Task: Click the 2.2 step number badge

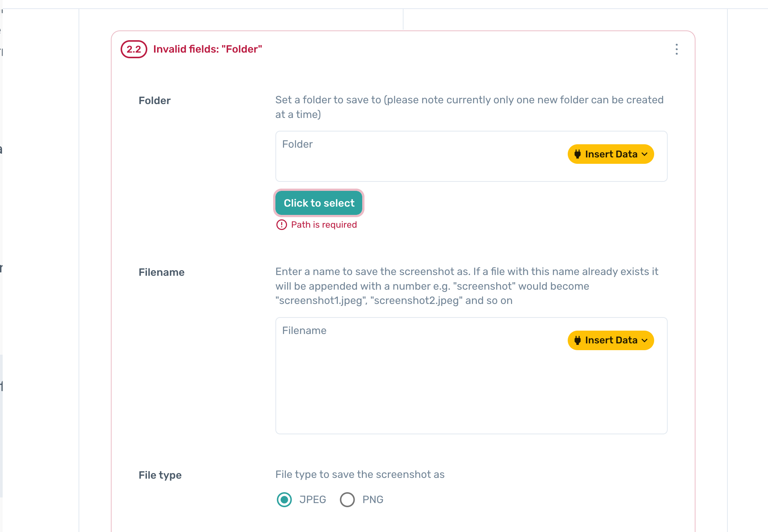Action: point(133,49)
